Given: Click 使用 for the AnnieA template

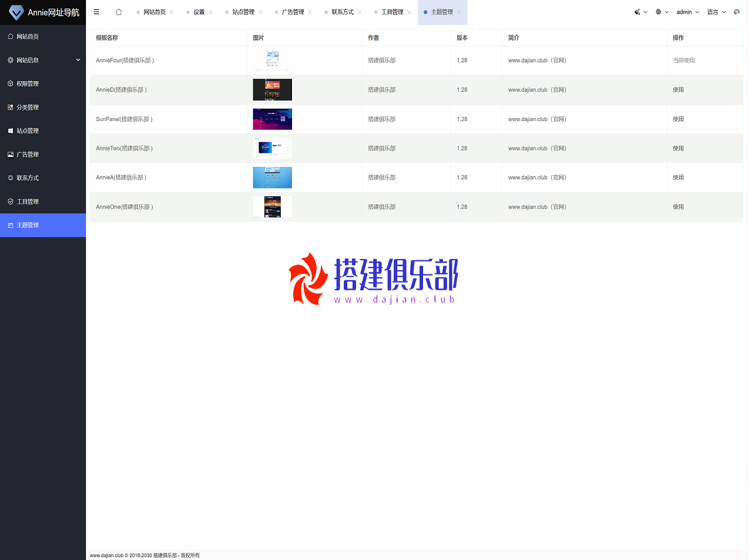Looking at the screenshot, I should point(678,177).
